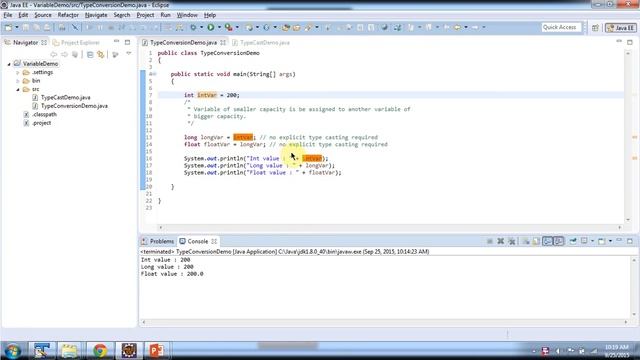Toggle show console on standard output change
This screenshot has height=360, width=640.
[x=548, y=241]
